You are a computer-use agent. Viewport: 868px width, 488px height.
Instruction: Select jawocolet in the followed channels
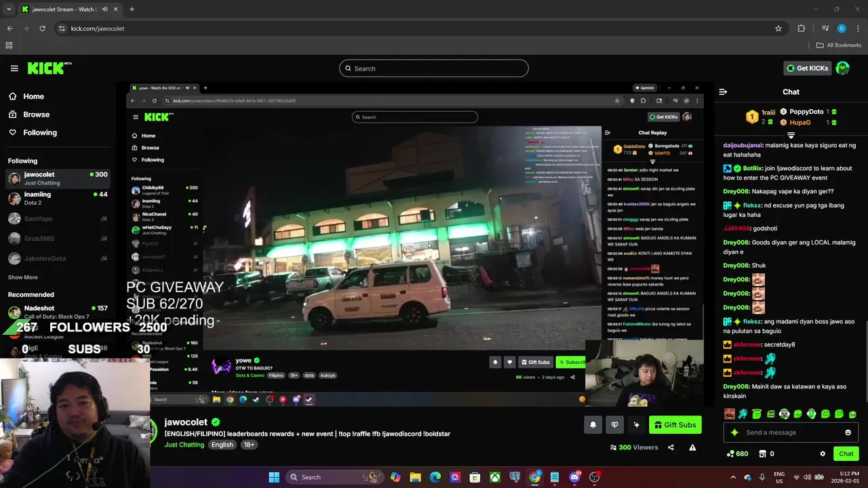coord(58,178)
